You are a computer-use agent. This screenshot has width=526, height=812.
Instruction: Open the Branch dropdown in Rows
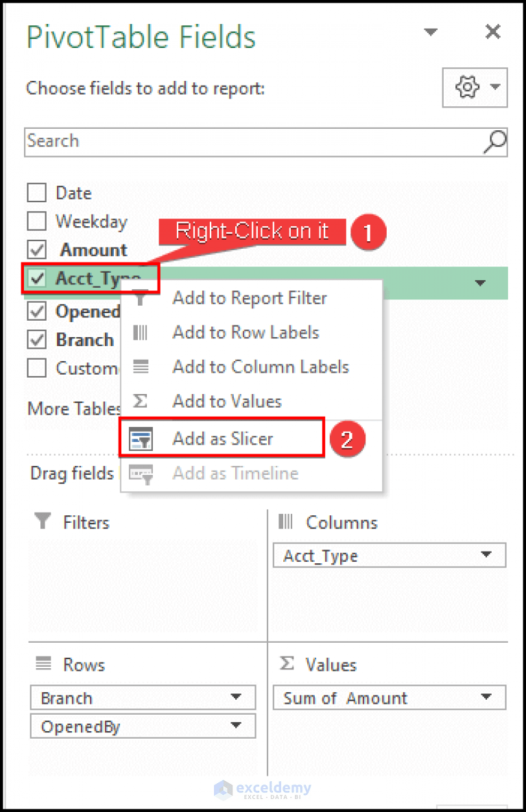click(237, 698)
